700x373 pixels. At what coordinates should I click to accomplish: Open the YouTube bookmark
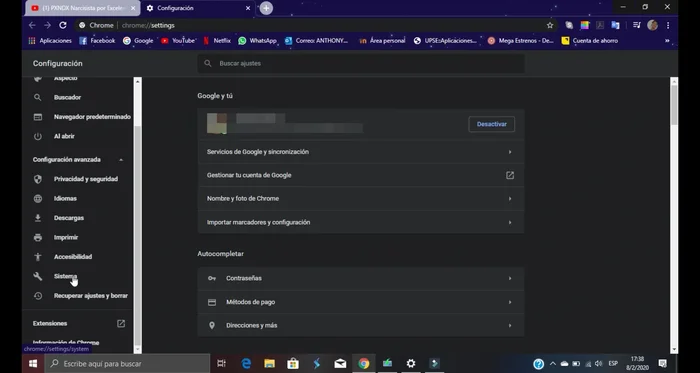click(x=178, y=41)
